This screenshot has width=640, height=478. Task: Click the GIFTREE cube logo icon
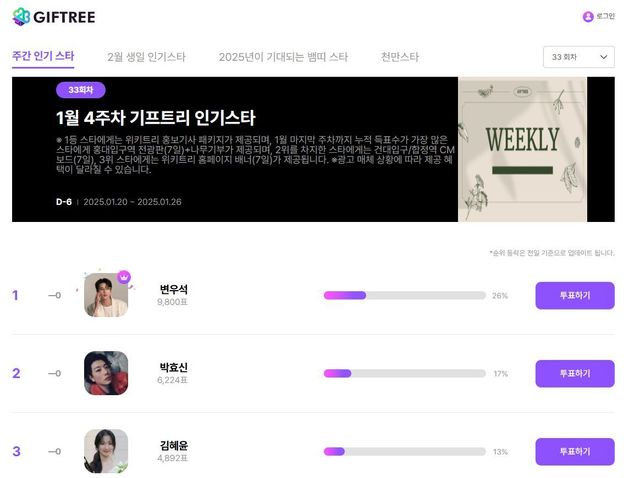(21, 17)
